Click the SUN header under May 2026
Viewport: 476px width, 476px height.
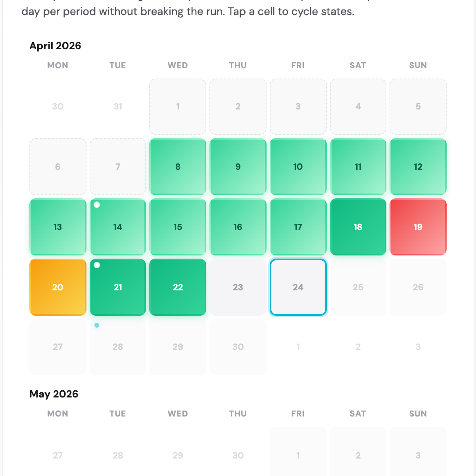point(418,414)
